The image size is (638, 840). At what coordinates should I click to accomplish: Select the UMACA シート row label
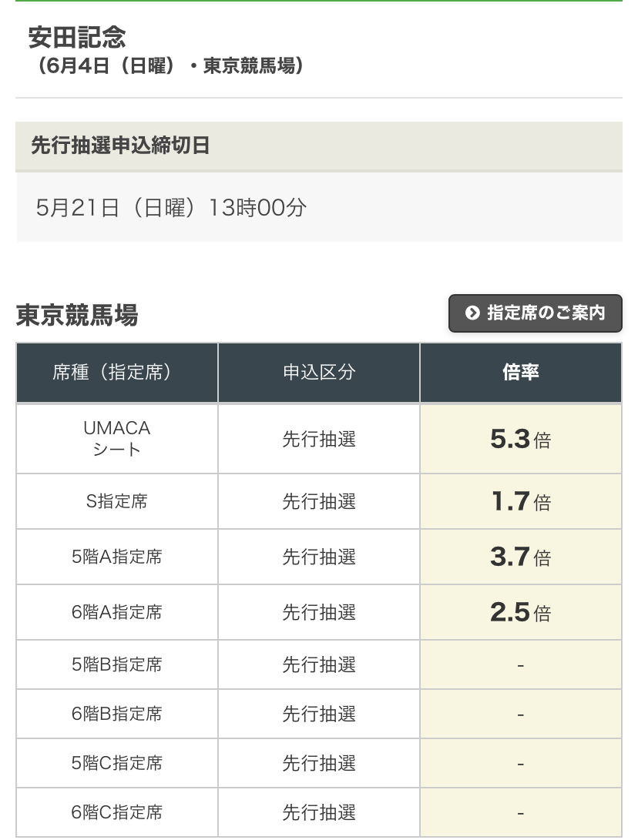click(x=117, y=439)
